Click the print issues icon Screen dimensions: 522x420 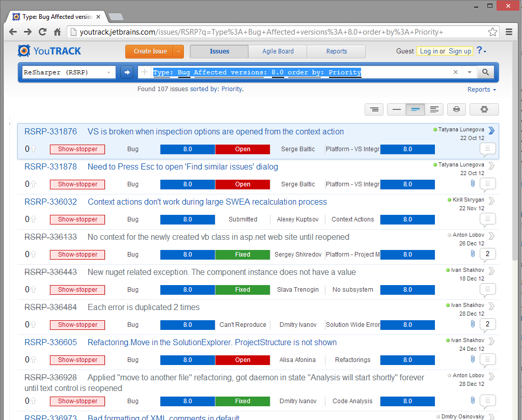pos(456,109)
